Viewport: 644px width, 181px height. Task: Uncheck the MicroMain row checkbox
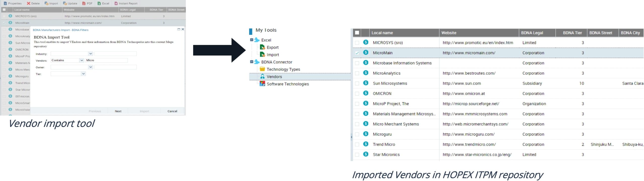pyautogui.click(x=357, y=53)
